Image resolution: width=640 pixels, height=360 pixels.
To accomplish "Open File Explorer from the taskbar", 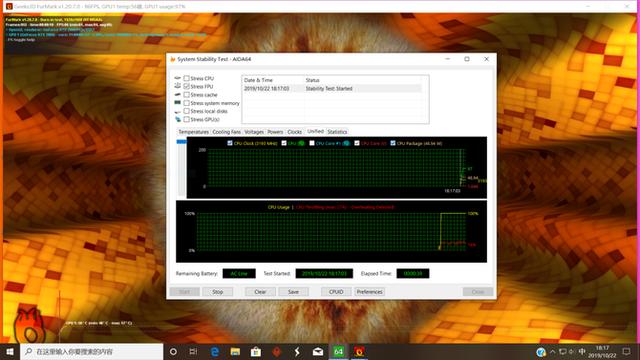I will pyautogui.click(x=235, y=351).
